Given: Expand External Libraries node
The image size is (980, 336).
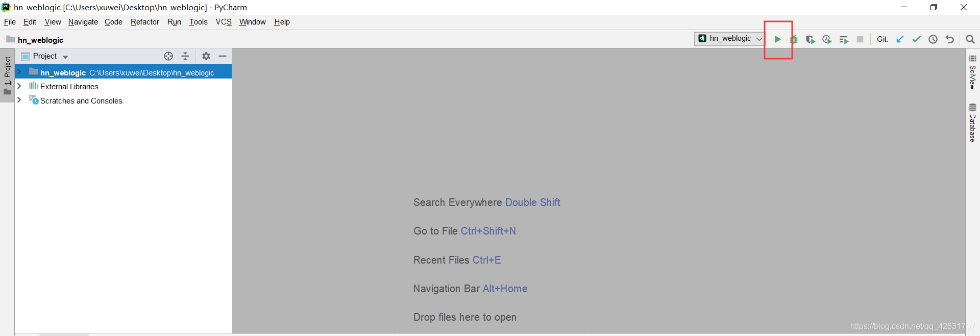Looking at the screenshot, I should 19,86.
